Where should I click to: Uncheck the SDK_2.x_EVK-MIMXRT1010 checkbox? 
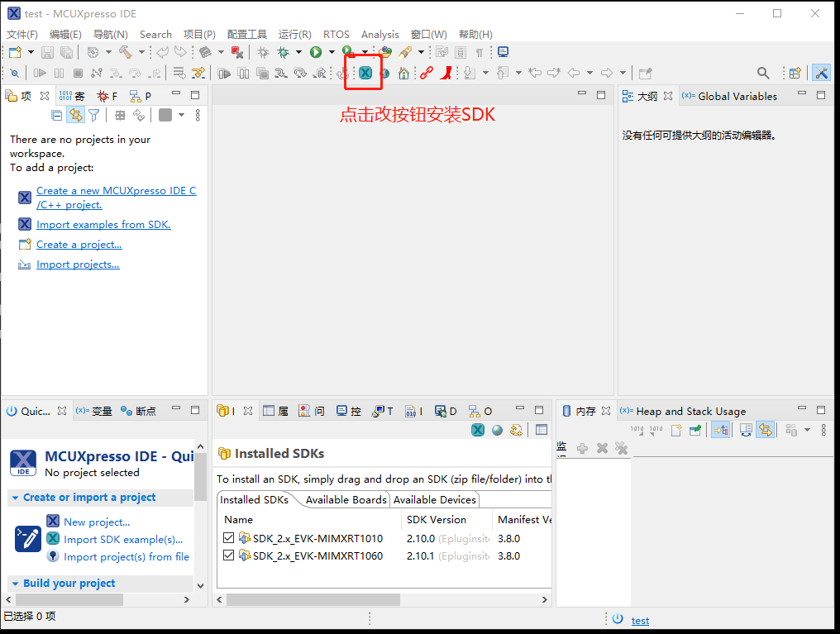tap(229, 537)
